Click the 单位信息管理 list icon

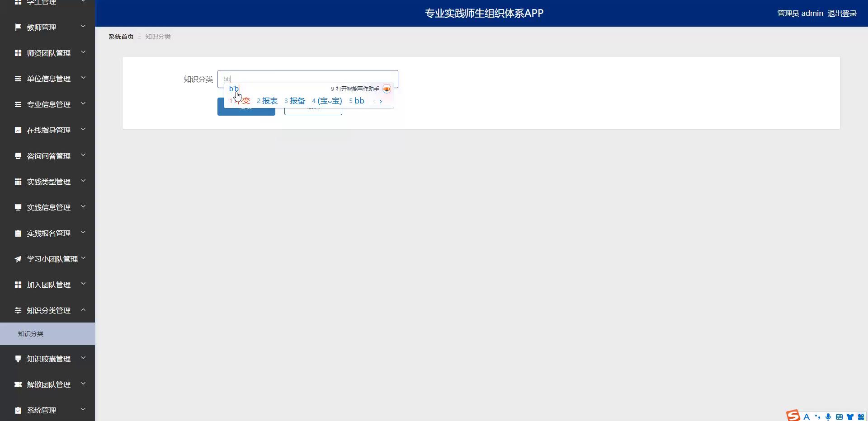pos(18,79)
